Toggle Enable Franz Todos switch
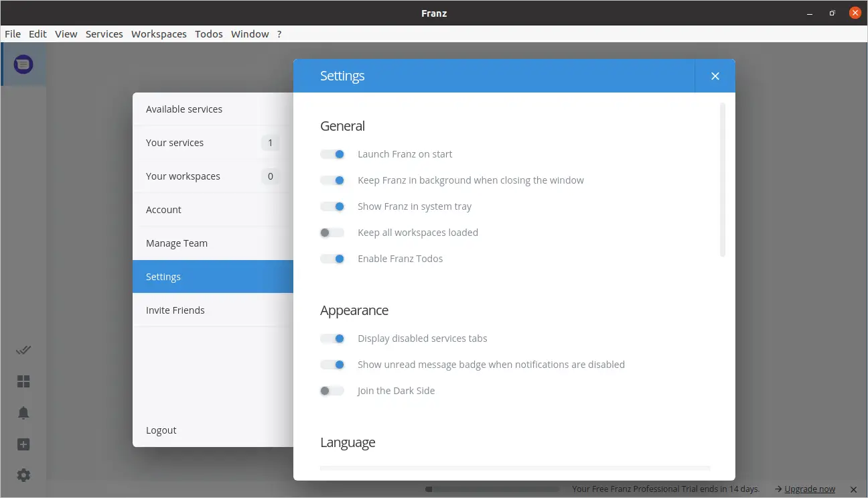The height and width of the screenshot is (498, 868). click(x=332, y=259)
